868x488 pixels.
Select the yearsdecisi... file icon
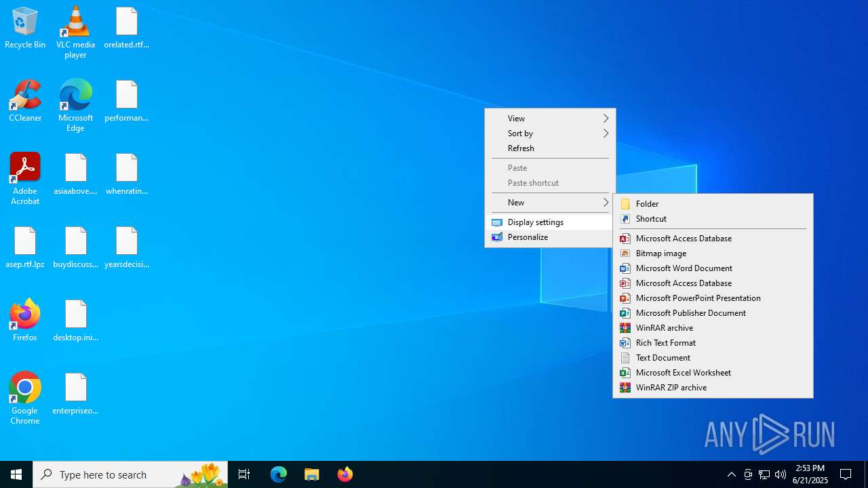point(127,247)
